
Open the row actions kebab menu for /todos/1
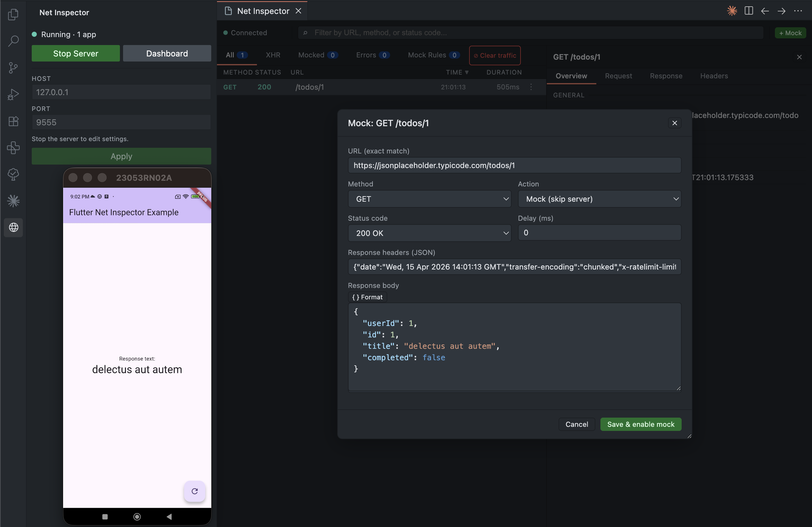531,87
